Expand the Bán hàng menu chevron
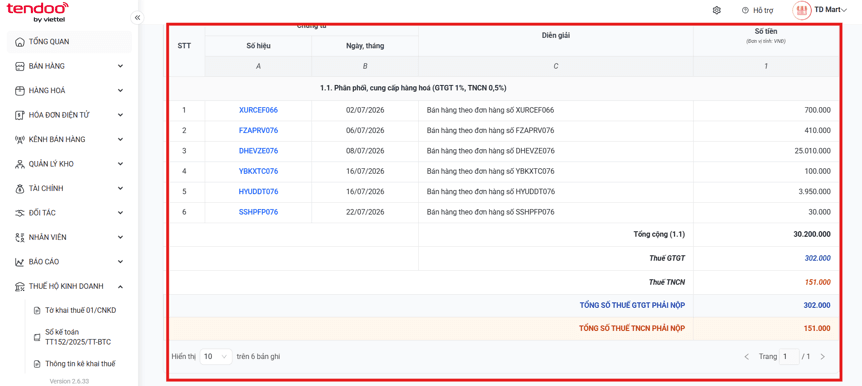The width and height of the screenshot is (862, 386). (120, 66)
